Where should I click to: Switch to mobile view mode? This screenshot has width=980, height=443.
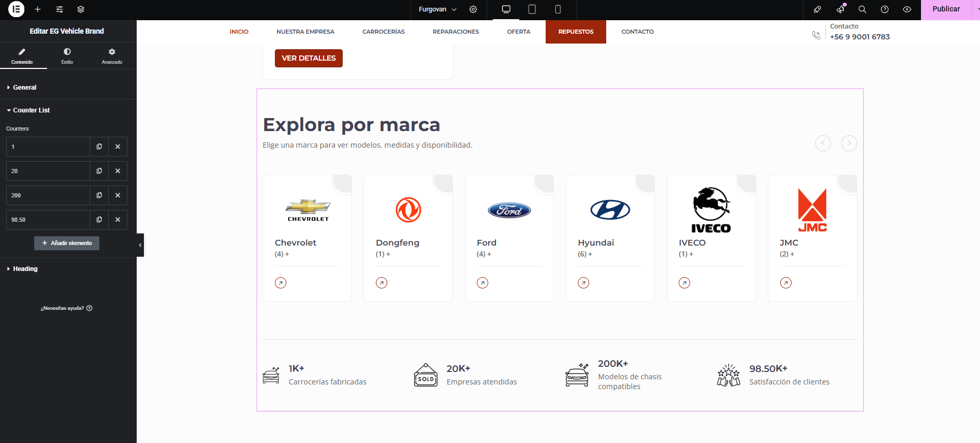point(558,9)
